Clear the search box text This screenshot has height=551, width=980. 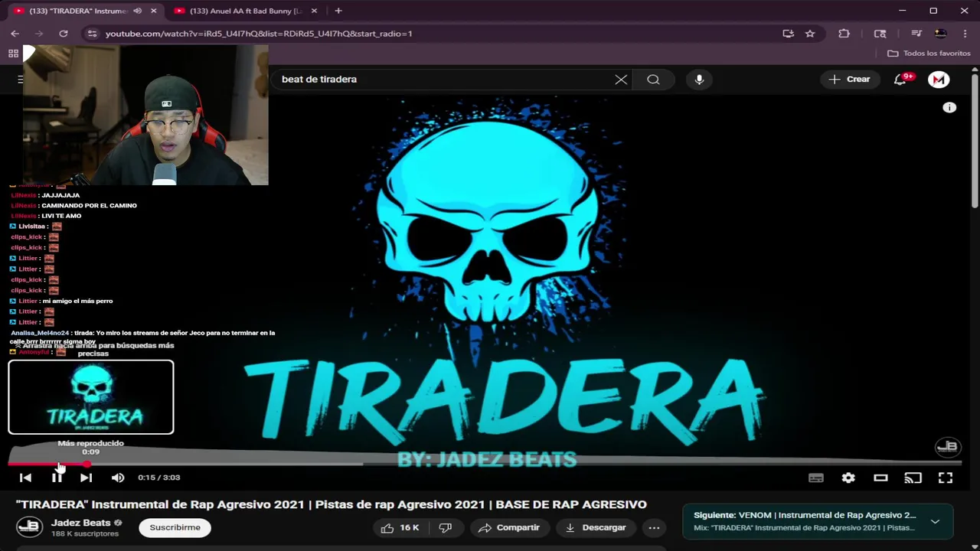621,80
